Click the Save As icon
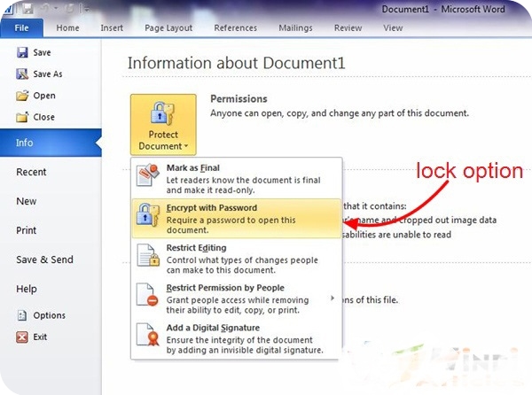 coord(22,74)
